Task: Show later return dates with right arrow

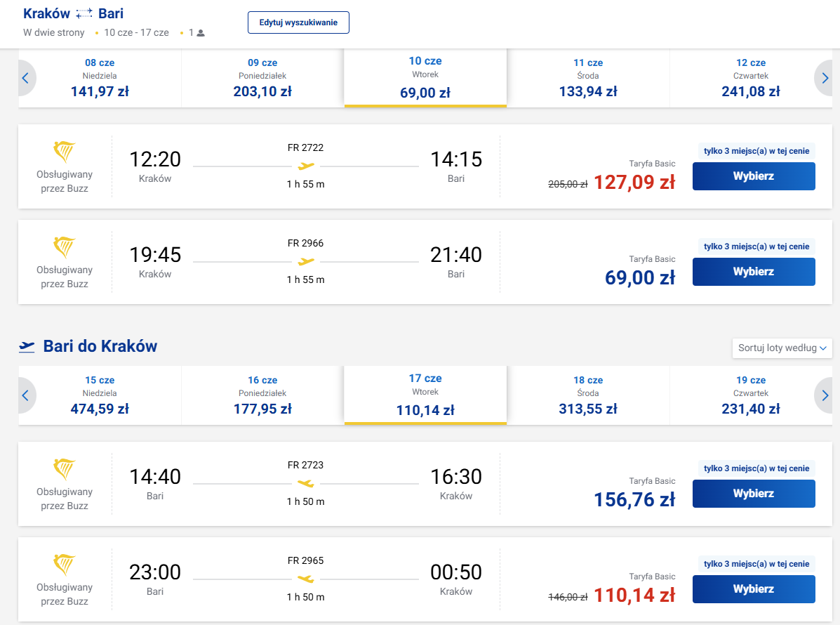Action: coord(825,395)
